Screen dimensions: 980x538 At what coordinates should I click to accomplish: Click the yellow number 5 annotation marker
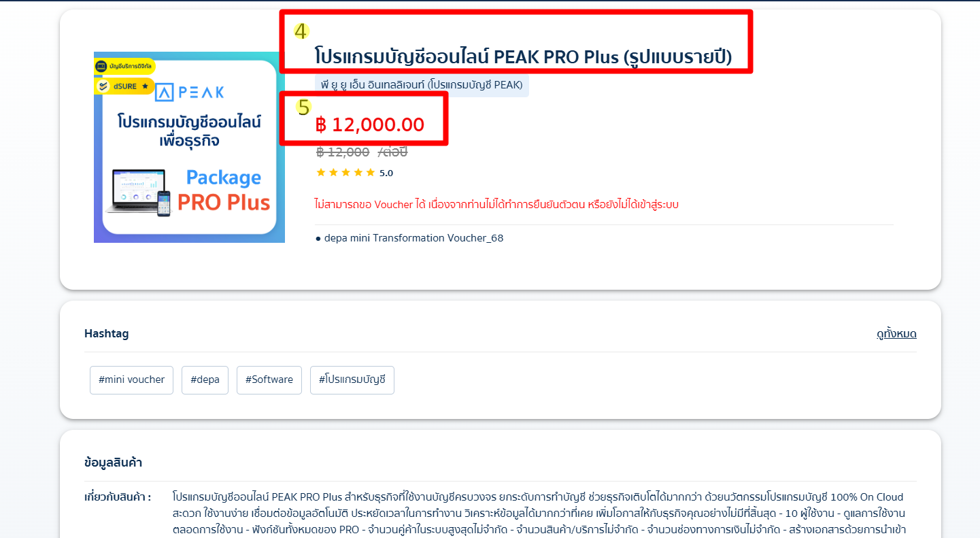point(303,107)
